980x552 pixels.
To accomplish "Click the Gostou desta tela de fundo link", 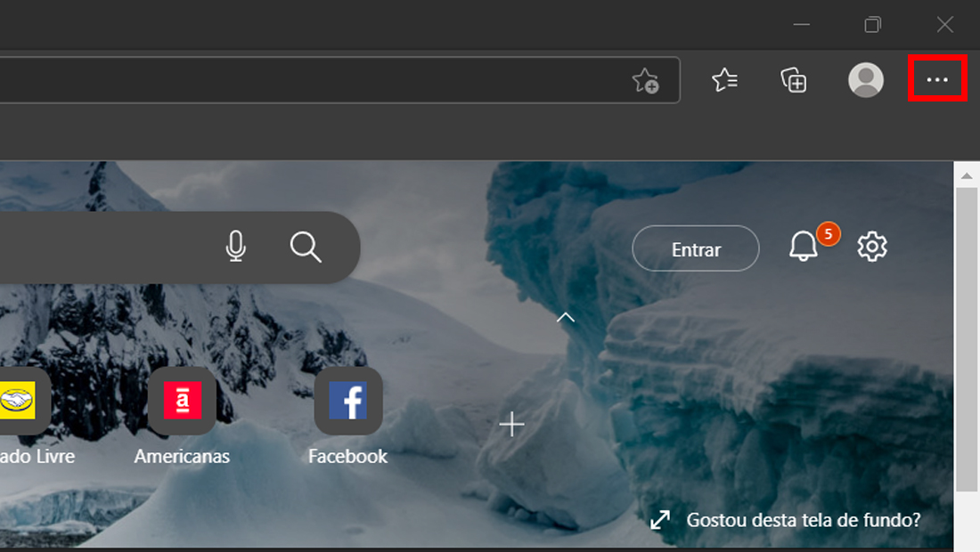I will [803, 520].
